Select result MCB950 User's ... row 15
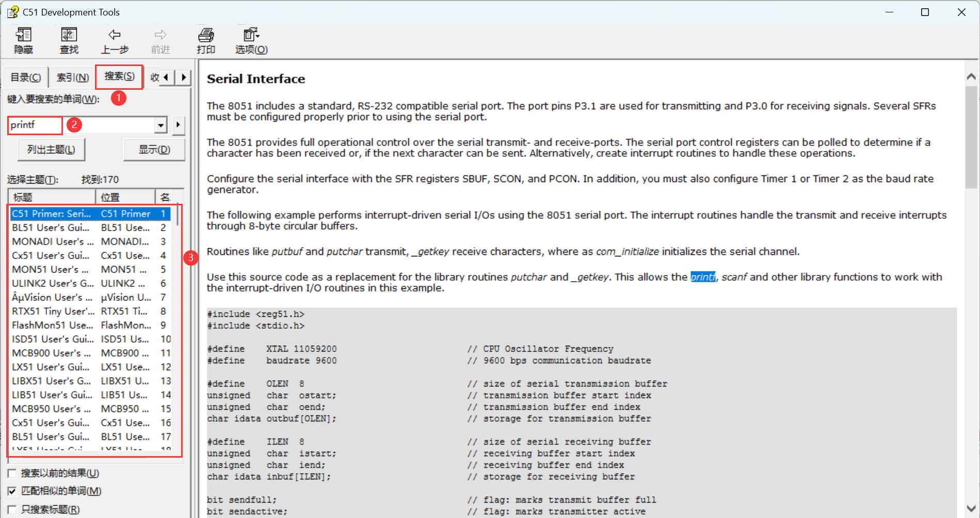The height and width of the screenshot is (518, 980). pyautogui.click(x=90, y=409)
